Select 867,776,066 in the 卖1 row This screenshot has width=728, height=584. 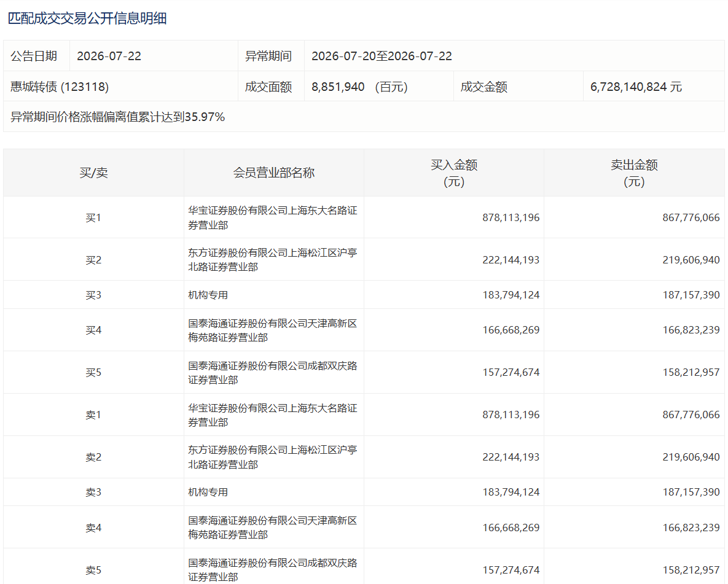(691, 415)
